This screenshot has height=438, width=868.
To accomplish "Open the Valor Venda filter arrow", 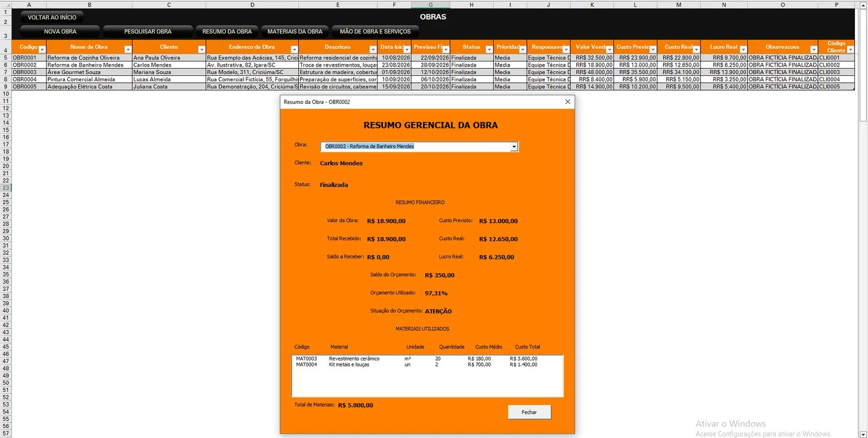I will coord(610,50).
